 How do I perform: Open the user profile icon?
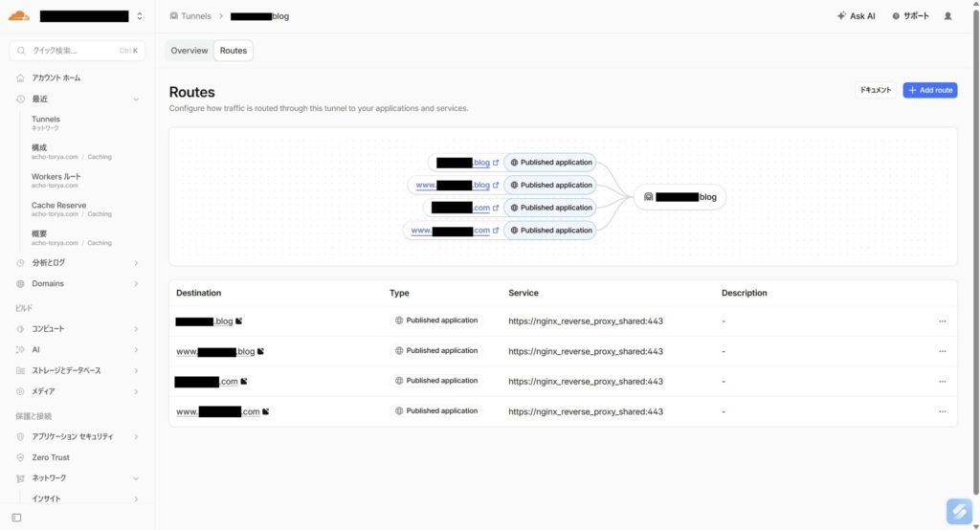(x=948, y=16)
